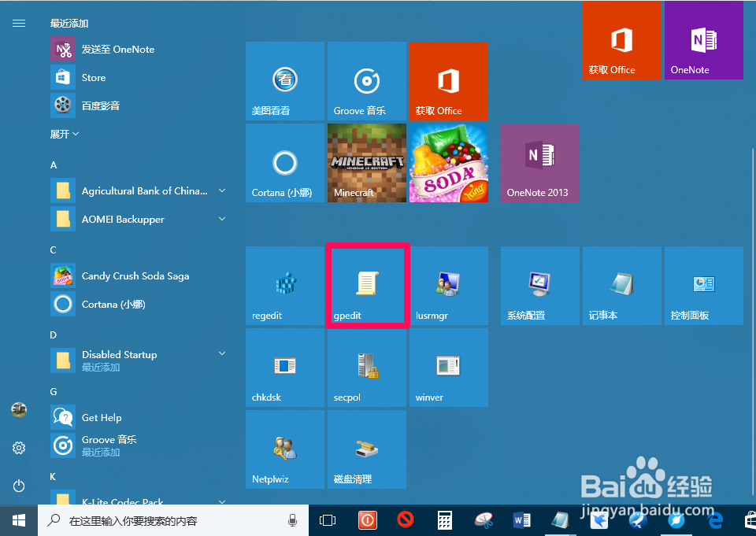Click the letter K section header
Screen dimensions: 756x536
click(x=53, y=477)
